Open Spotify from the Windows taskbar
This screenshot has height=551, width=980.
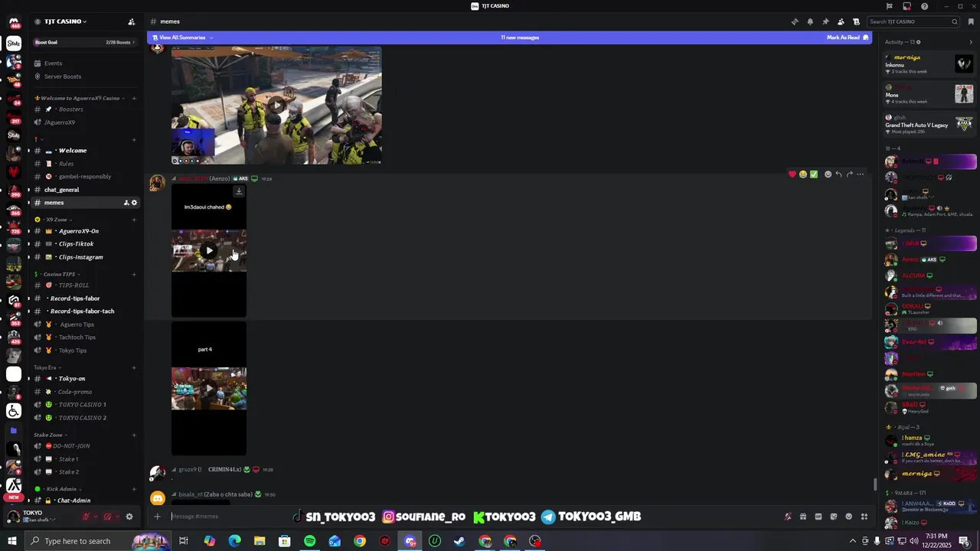[309, 541]
